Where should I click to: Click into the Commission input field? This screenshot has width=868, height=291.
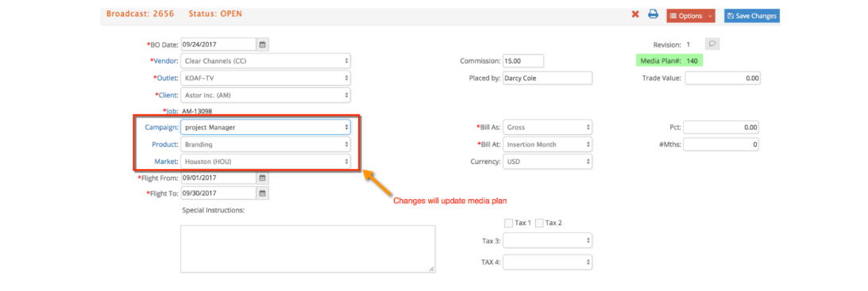tap(523, 61)
